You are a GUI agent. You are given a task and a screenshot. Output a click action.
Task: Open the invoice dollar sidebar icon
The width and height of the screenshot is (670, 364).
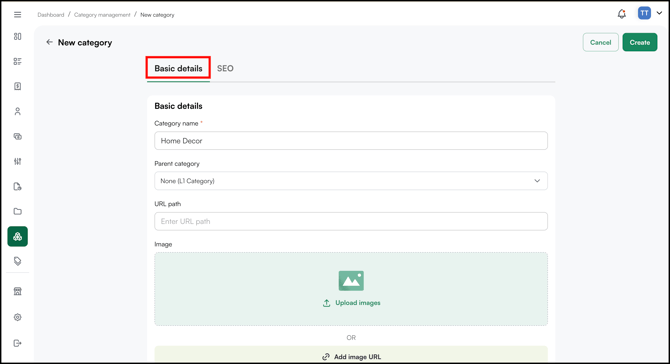click(x=18, y=86)
